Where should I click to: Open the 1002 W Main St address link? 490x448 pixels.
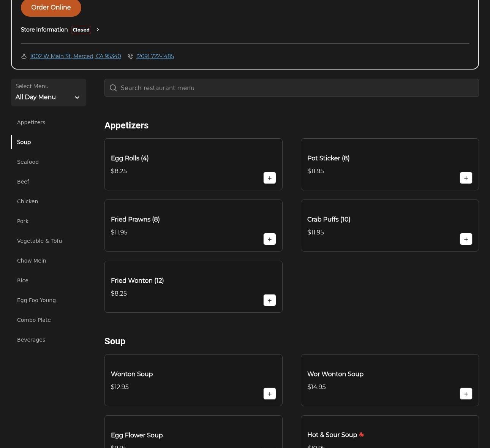[x=75, y=56]
